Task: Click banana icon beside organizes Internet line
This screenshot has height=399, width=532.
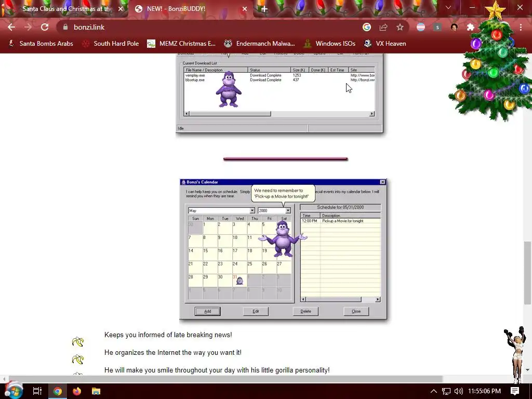Action: point(78,360)
